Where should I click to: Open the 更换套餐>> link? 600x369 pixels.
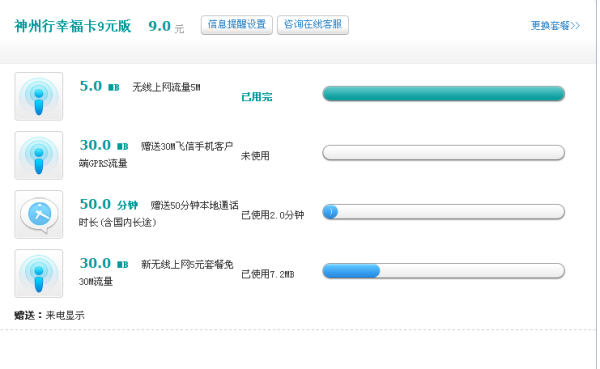pyautogui.click(x=555, y=26)
